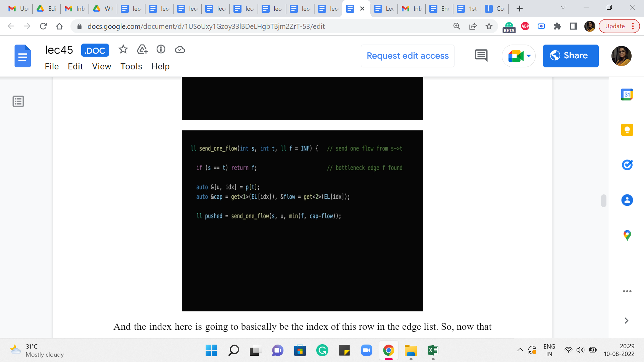The image size is (644, 362).
Task: Check the cloud document status icon
Action: [180, 50]
